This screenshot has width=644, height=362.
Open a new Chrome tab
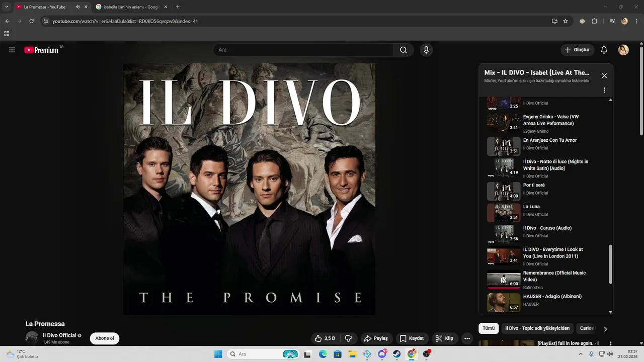coord(178,7)
